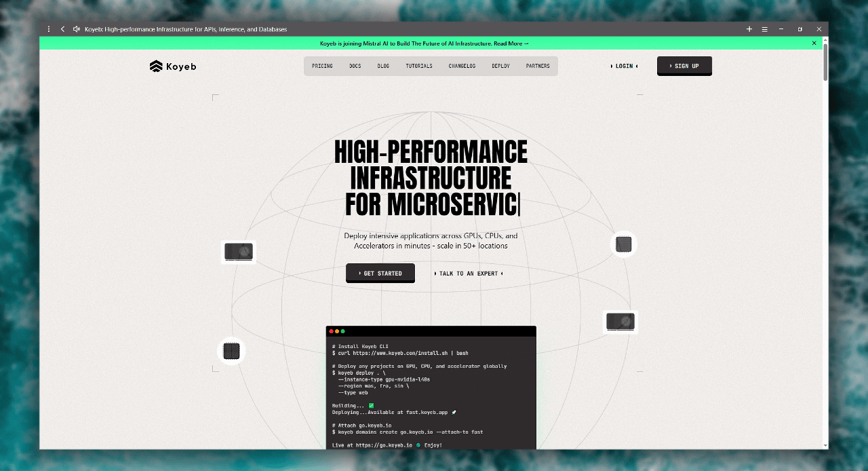Click the page's vertical scrollbar thumb
The width and height of the screenshot is (868, 471).
pyautogui.click(x=825, y=62)
